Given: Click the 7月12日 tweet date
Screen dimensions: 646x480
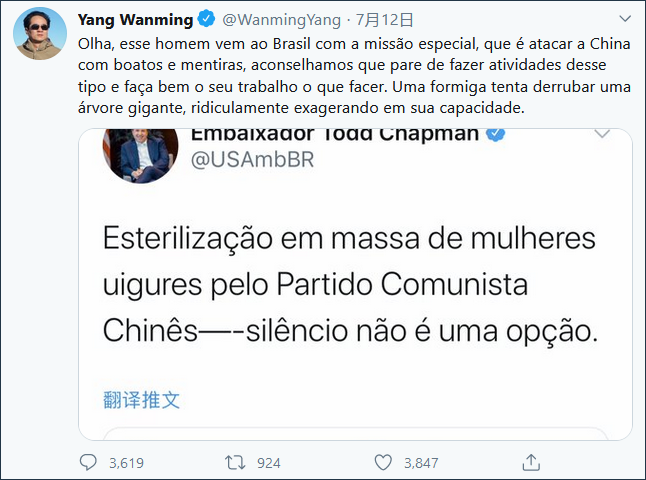Looking at the screenshot, I should coord(384,20).
